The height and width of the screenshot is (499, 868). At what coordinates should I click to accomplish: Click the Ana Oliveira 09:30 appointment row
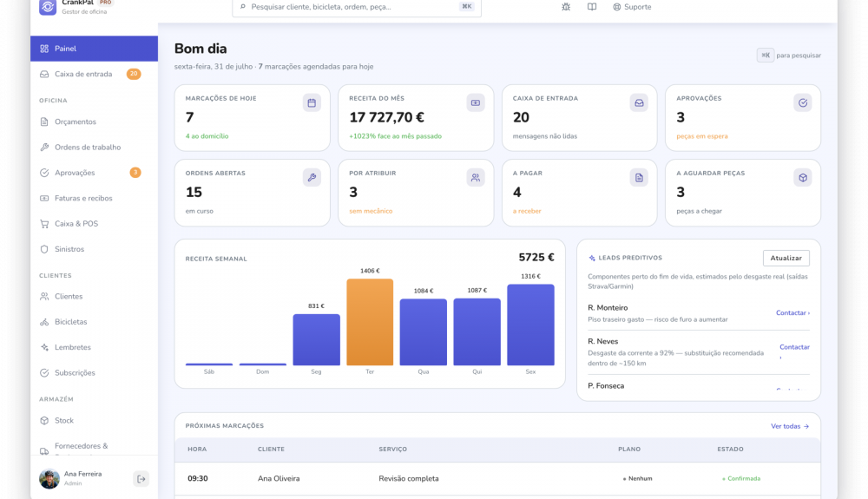point(497,478)
